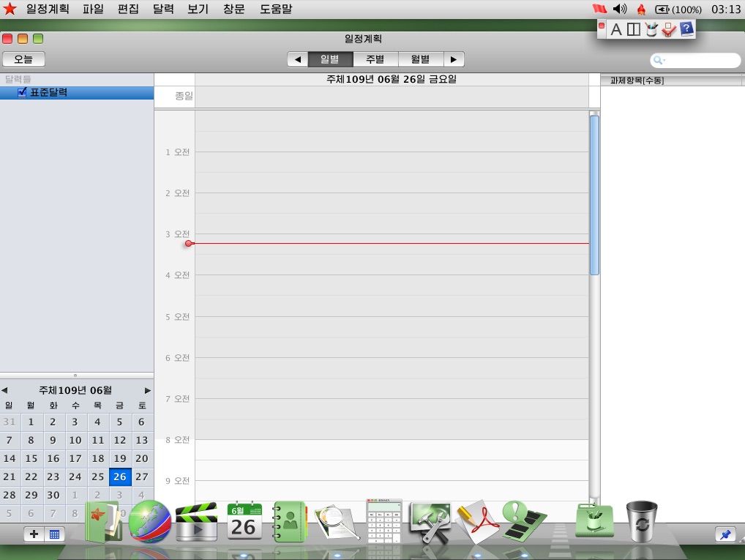Open the search field magnifier dropdown

(658, 61)
